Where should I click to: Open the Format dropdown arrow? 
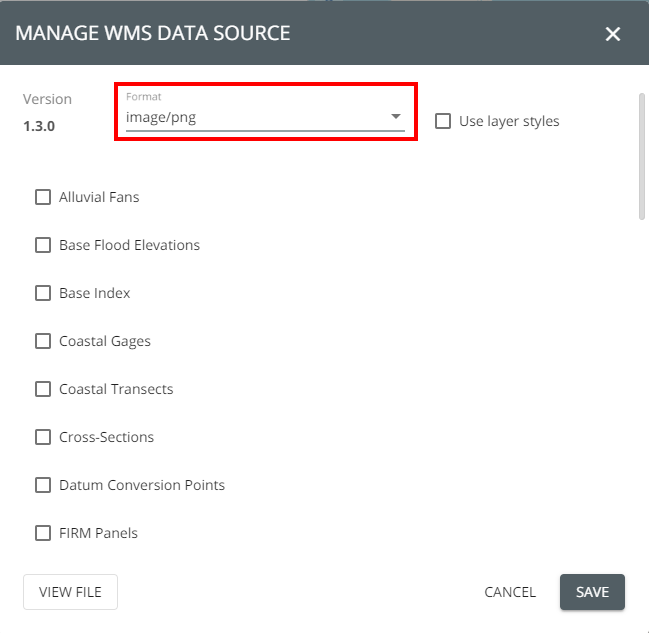(x=396, y=116)
